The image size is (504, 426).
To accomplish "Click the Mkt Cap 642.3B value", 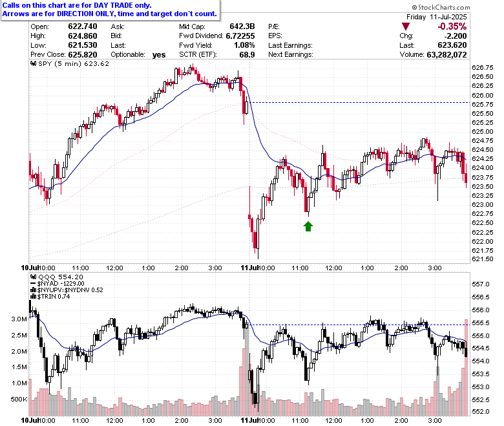I will click(x=242, y=27).
